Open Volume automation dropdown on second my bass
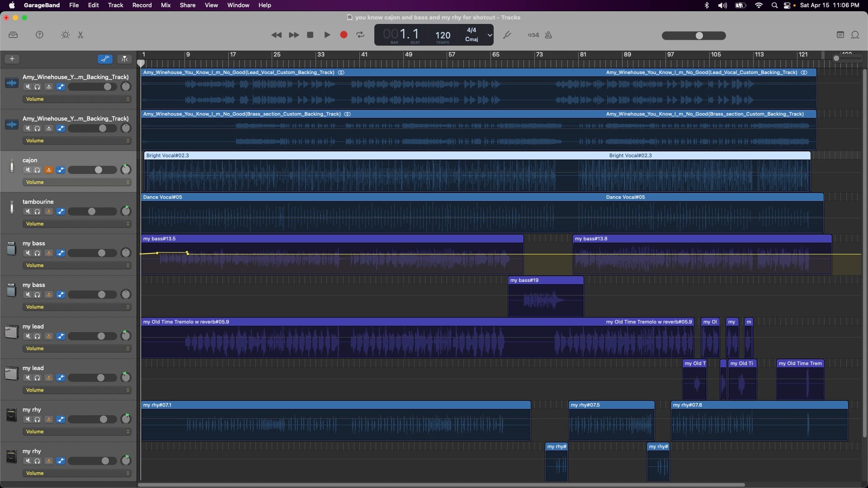868x488 pixels. (x=77, y=307)
